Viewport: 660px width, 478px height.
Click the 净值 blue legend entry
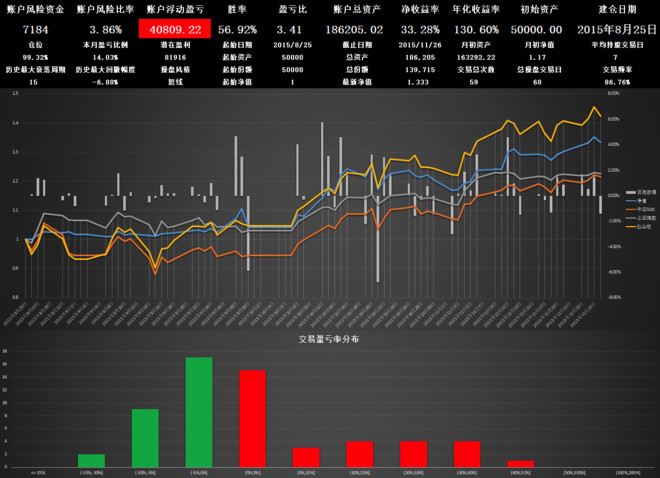point(639,201)
